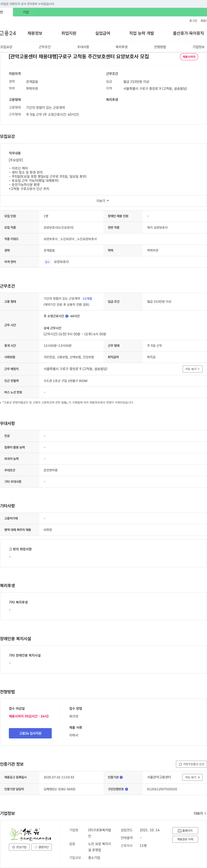Viewport: 207px width, 868px height.
Task: Open the 직업 능력 개발 menu
Action: point(141,33)
